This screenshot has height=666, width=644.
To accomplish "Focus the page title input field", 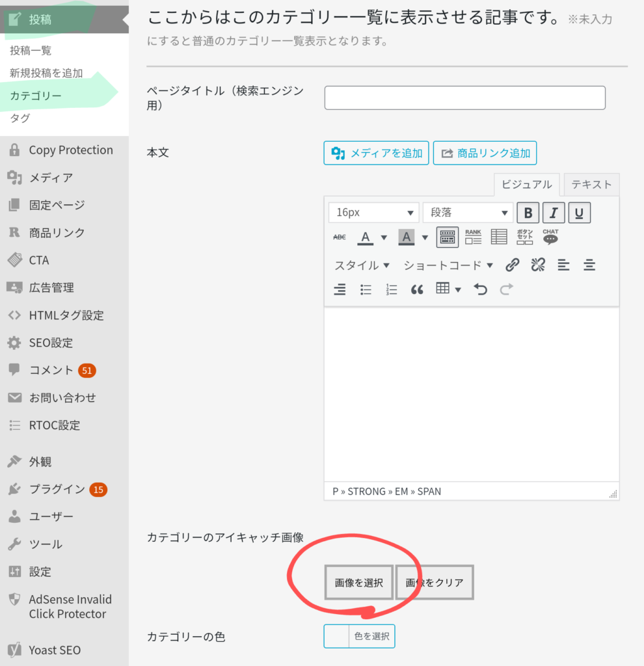I will coord(464,98).
